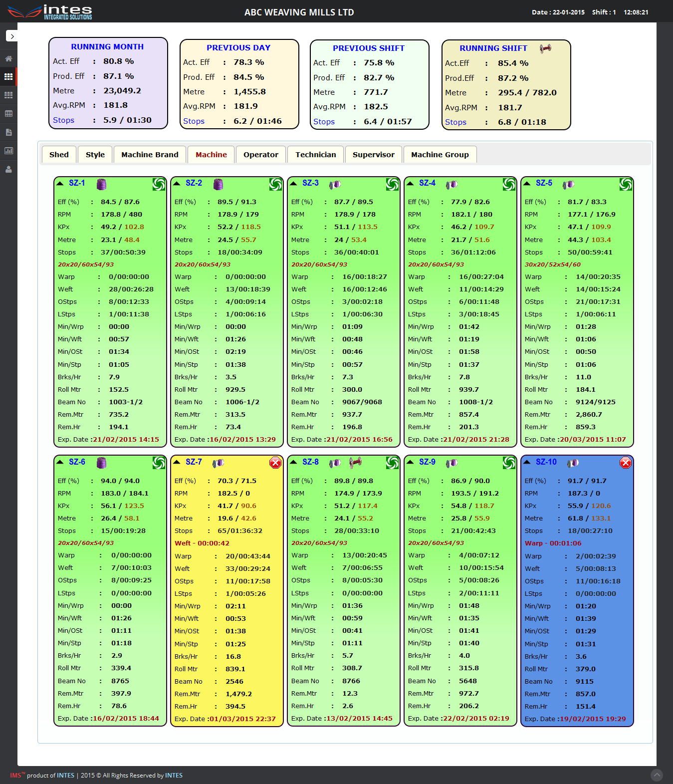
Task: Click the green running status icon on SZ-5
Action: [x=626, y=184]
